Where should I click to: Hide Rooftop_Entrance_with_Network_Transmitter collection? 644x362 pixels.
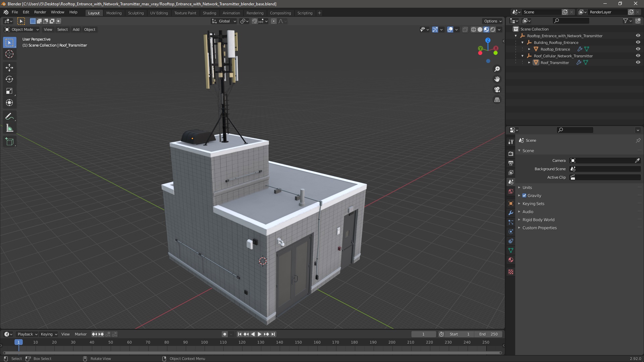click(x=638, y=36)
